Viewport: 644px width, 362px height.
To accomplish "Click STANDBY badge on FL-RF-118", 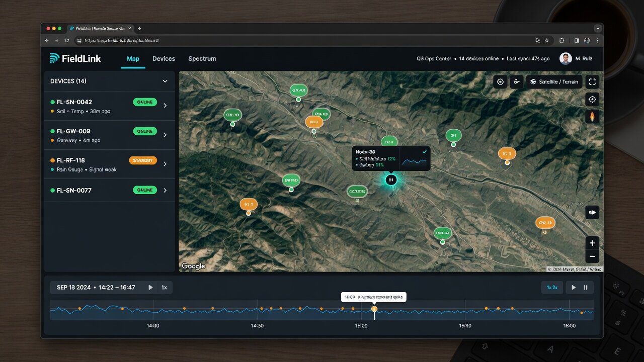I will 143,161.
